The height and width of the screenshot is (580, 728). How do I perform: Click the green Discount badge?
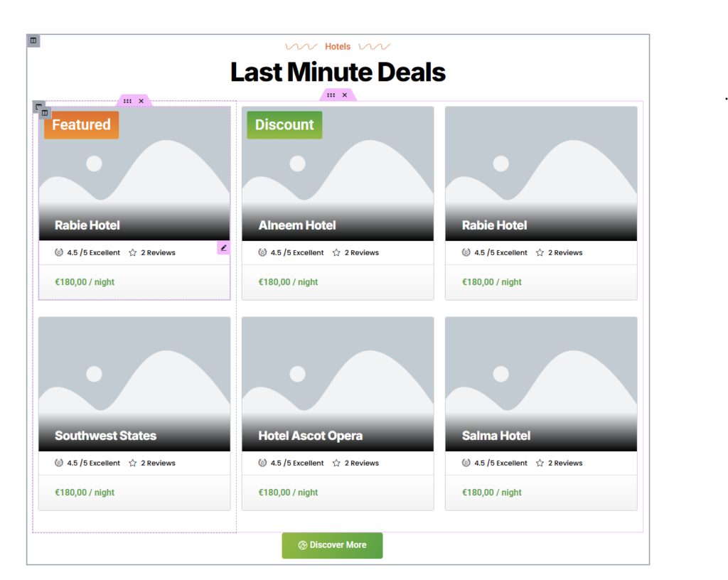[284, 125]
